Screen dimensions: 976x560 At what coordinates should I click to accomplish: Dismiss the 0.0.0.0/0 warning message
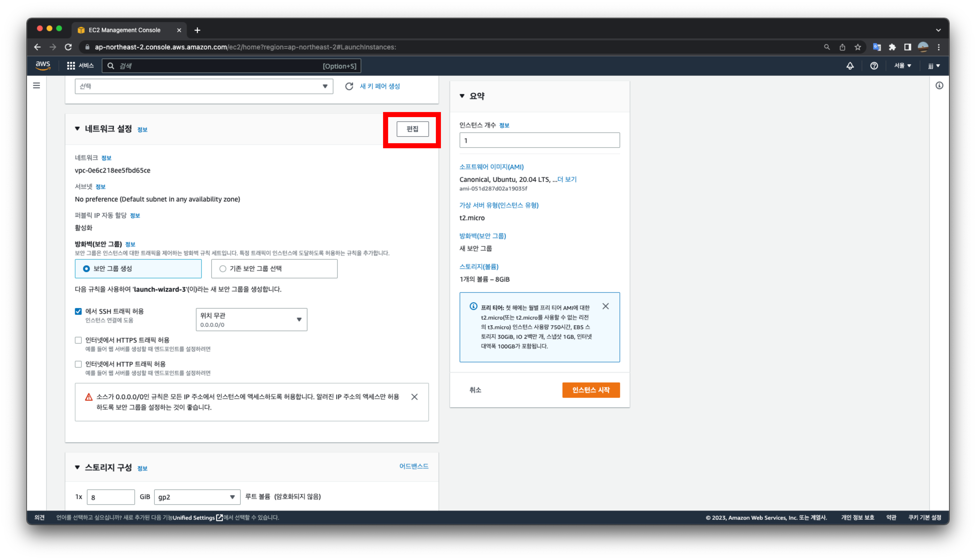point(414,397)
